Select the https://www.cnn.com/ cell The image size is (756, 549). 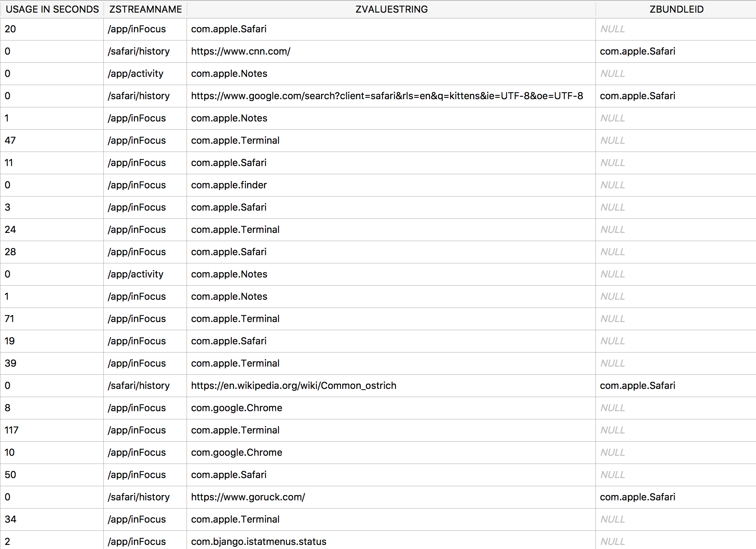pyautogui.click(x=240, y=51)
